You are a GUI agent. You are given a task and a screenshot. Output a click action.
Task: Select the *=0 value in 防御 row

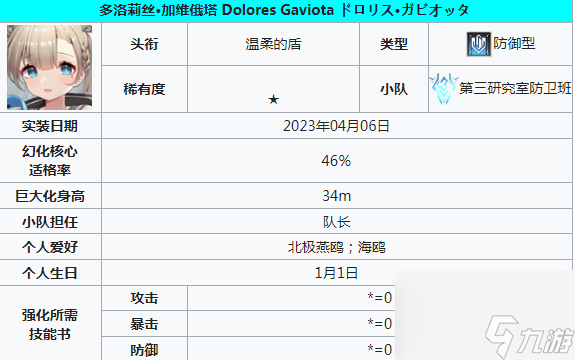click(x=380, y=350)
